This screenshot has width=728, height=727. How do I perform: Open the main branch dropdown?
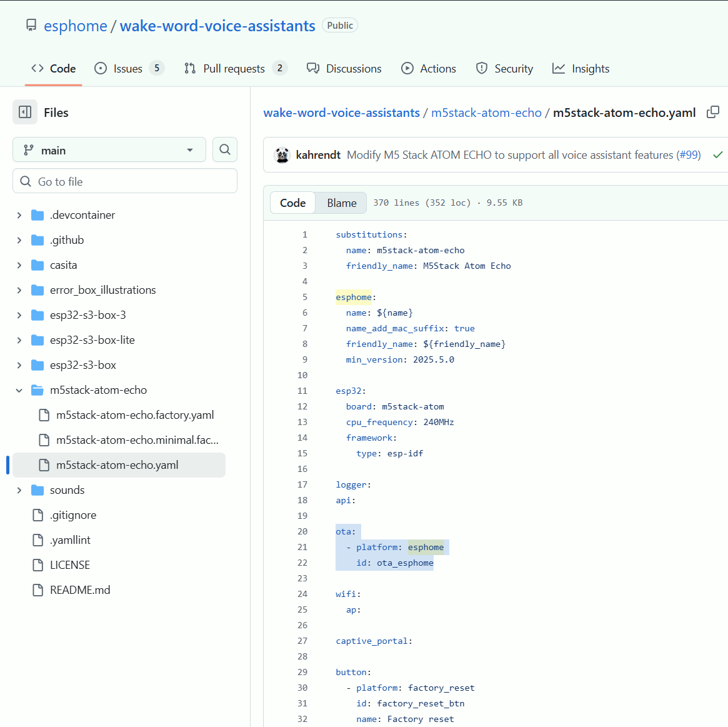109,150
